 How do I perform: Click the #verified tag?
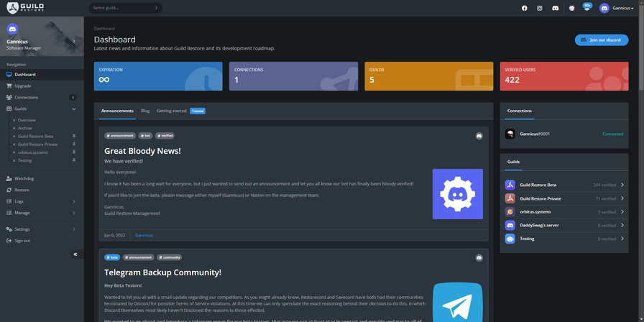pos(165,136)
